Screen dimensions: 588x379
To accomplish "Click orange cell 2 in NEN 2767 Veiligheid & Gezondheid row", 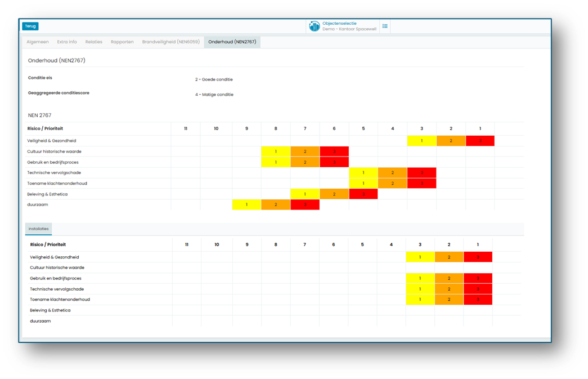I will click(x=451, y=141).
